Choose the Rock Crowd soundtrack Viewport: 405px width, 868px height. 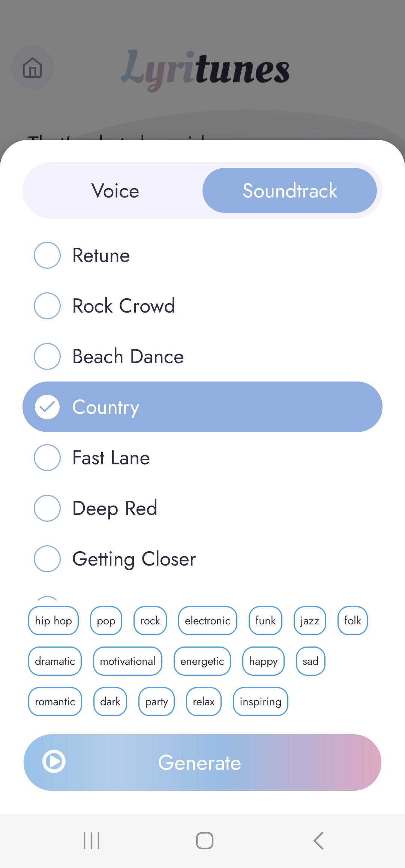(47, 306)
